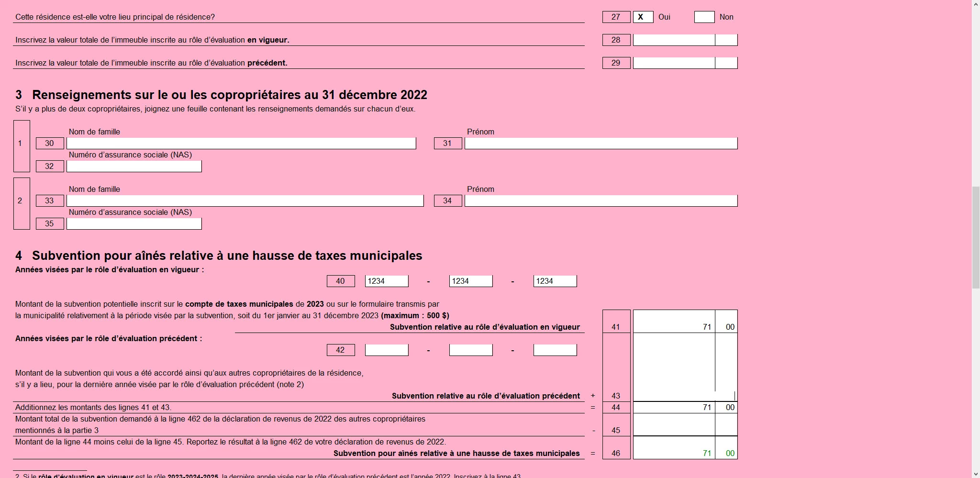Click section 3 heading Renseignements sur copropriétaires
Image resolution: width=980 pixels, height=478 pixels.
[221, 95]
